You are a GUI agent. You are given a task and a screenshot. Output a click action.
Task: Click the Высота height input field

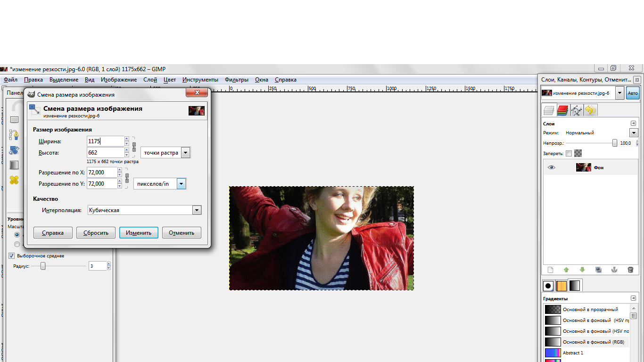click(106, 153)
